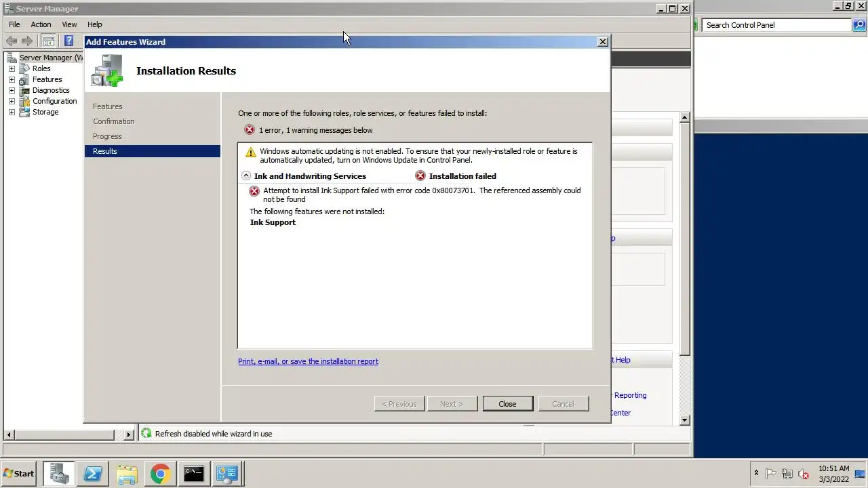868x488 pixels.
Task: Show hidden tray icons arrow
Action: [x=756, y=474]
